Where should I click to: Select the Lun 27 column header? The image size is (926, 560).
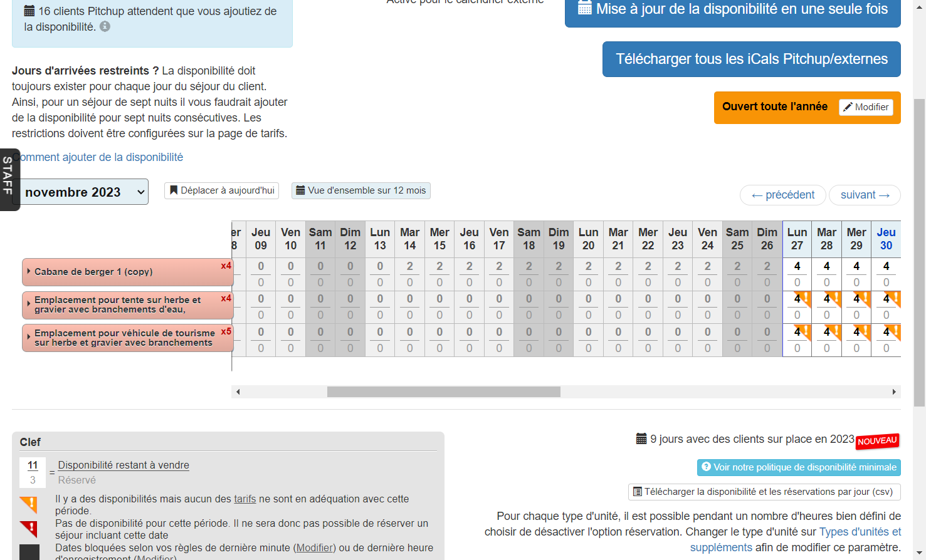[797, 239]
